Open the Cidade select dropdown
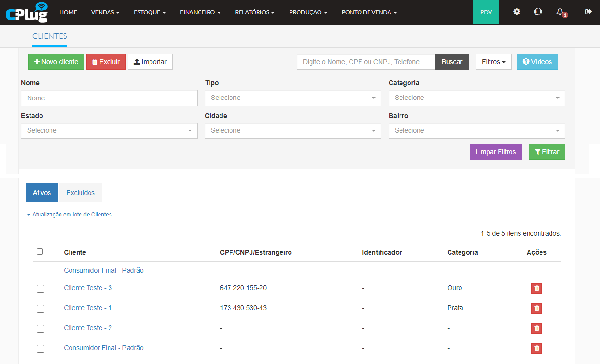The width and height of the screenshot is (600, 364). (293, 131)
